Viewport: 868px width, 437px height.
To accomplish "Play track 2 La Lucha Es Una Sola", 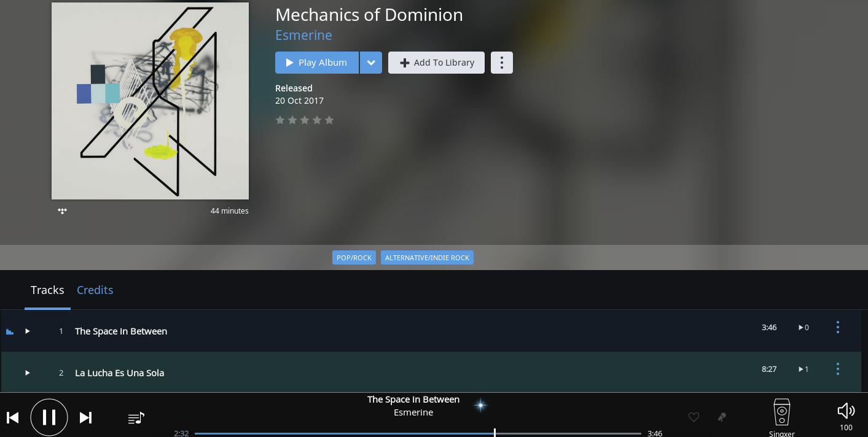I will (x=28, y=373).
